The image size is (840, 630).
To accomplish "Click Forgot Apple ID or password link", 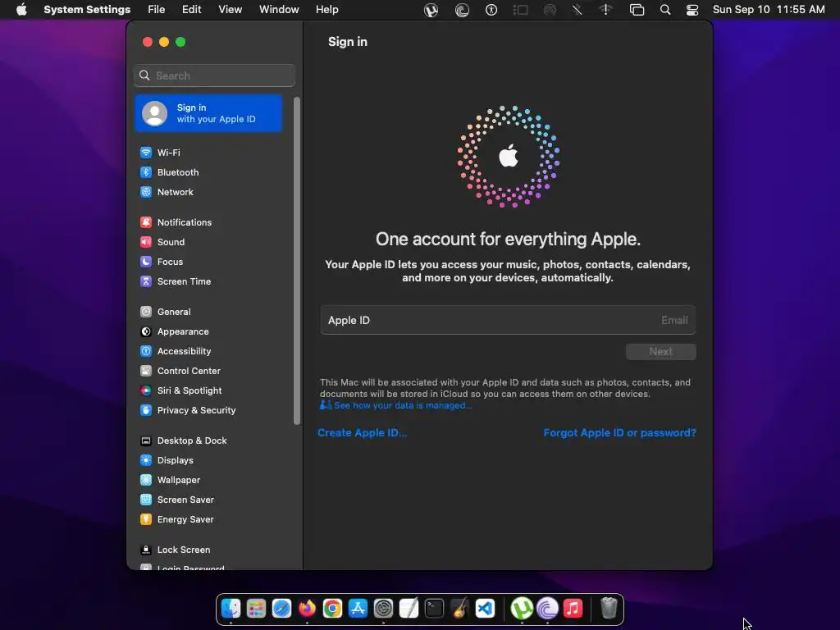I will 620,433.
